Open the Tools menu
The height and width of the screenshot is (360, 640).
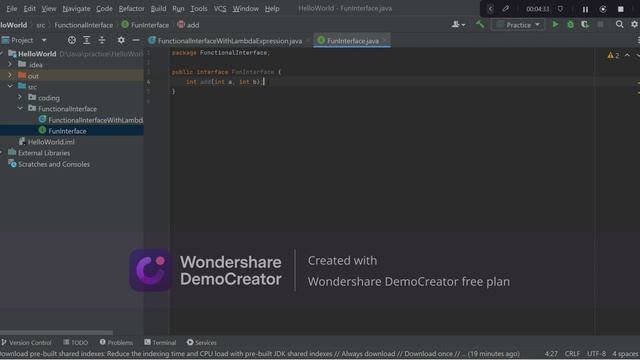[x=199, y=9]
